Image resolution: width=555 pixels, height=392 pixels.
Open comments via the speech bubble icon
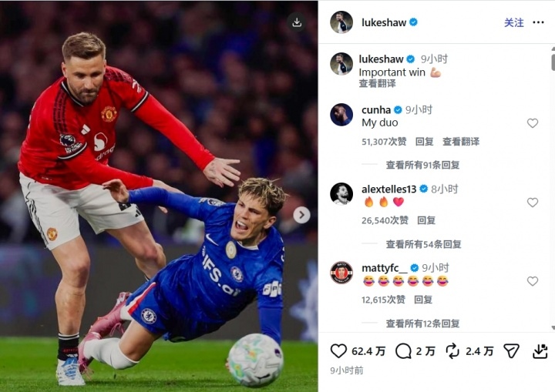click(403, 351)
